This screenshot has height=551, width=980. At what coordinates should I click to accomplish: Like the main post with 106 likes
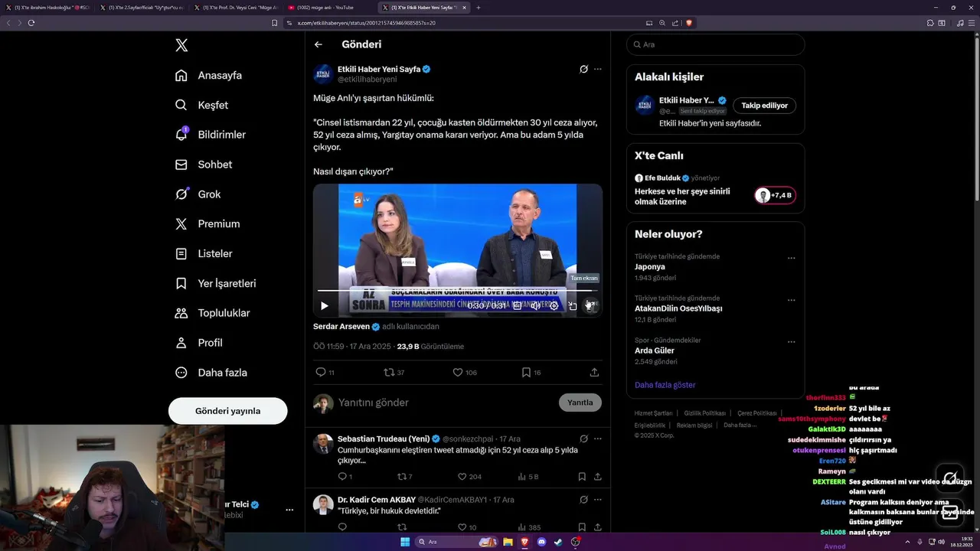click(464, 373)
